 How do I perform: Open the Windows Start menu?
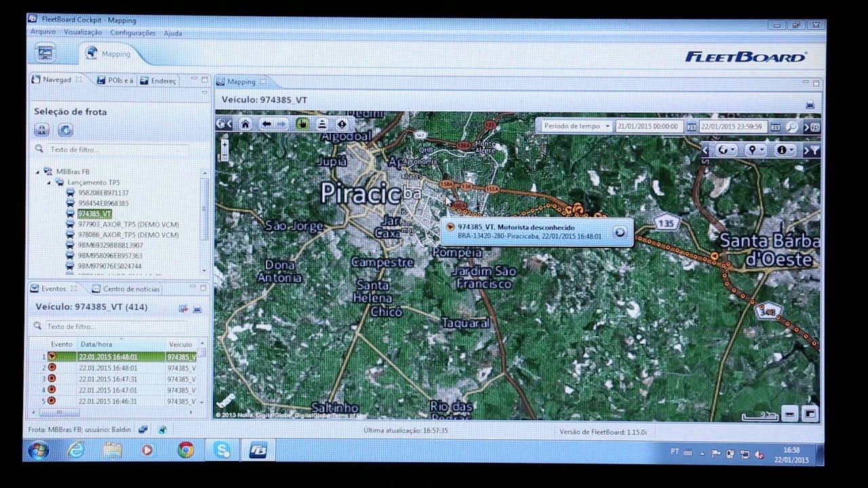point(37,449)
